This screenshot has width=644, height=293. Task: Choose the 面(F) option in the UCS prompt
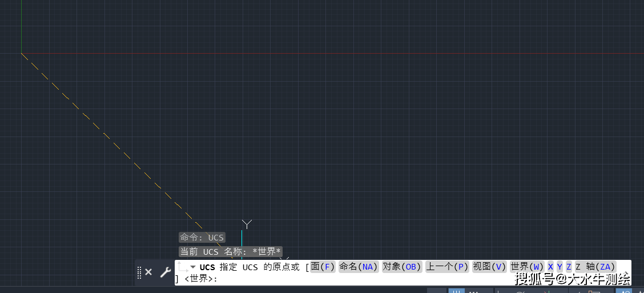[323, 267]
